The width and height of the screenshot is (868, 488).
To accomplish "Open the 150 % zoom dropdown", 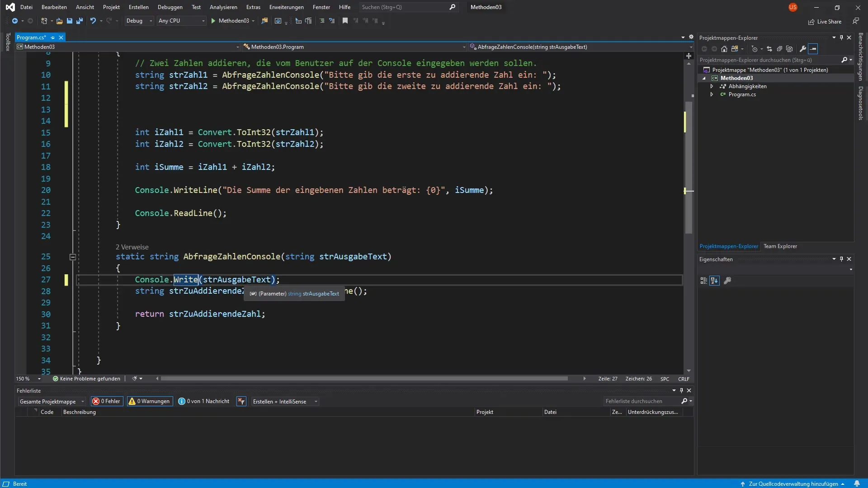I will [28, 379].
